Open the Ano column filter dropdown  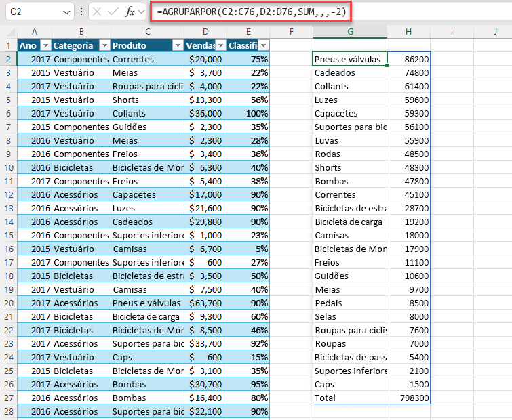click(45, 45)
